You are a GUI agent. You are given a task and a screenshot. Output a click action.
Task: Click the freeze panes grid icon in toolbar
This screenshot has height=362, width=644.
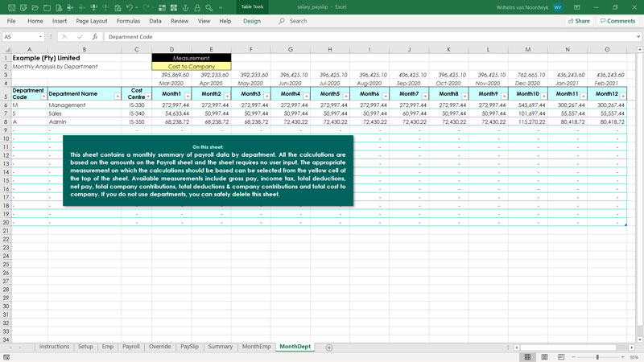pyautogui.click(x=162, y=8)
